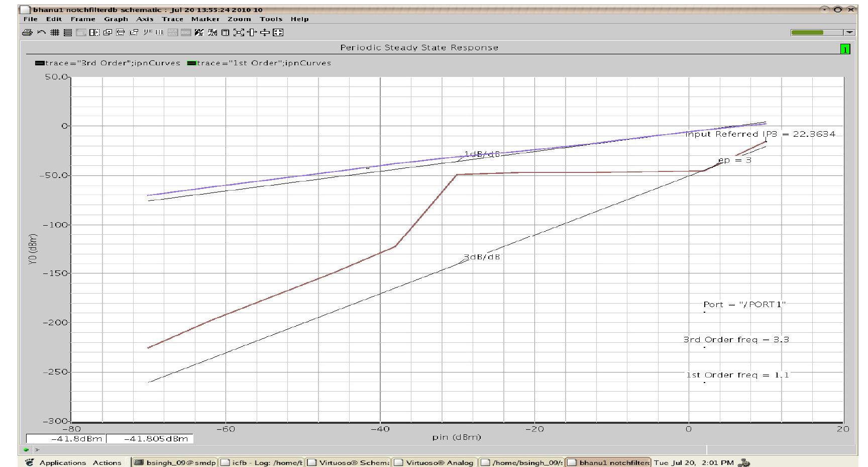Select the 3rd Order ipnCurves legend label
Screen dimensions: 868x467
click(x=113, y=63)
